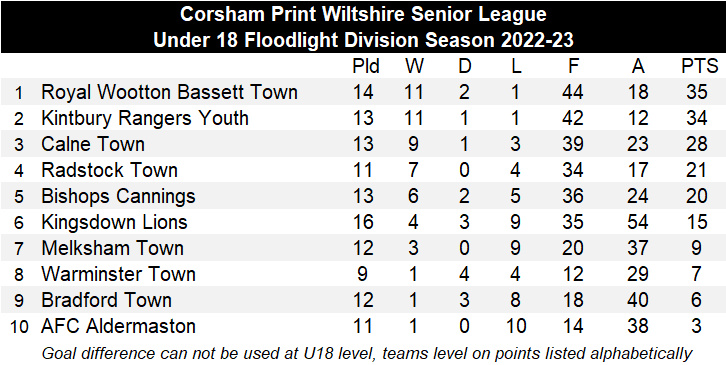This screenshot has width=726, height=365.
Task: Select the W column header
Action: coord(414,66)
